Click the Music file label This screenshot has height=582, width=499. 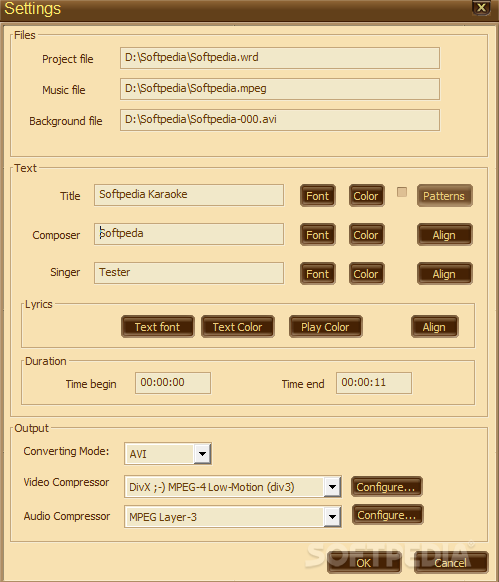click(x=64, y=90)
